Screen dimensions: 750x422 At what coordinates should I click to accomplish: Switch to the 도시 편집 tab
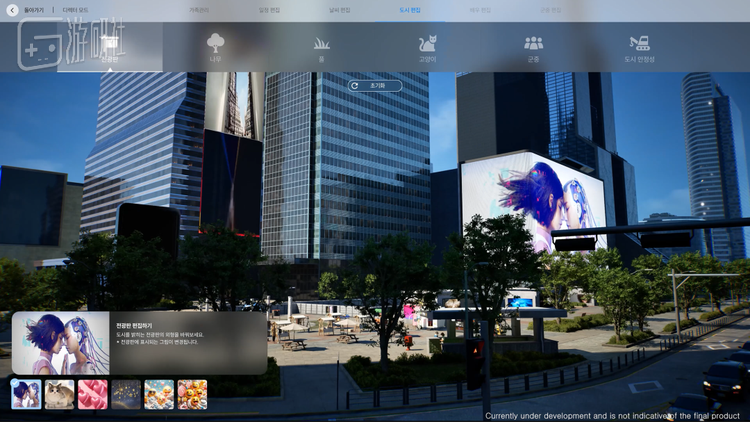409,10
